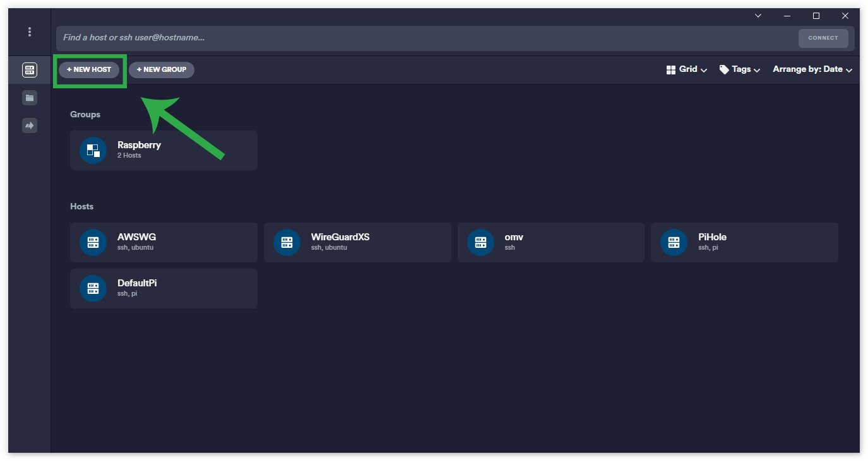Open the SFTP folder sidebar icon

click(29, 98)
